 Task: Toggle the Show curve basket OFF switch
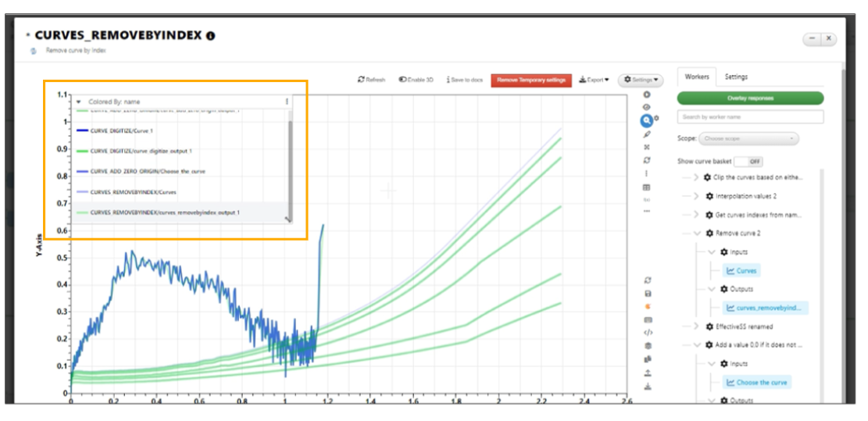748,162
